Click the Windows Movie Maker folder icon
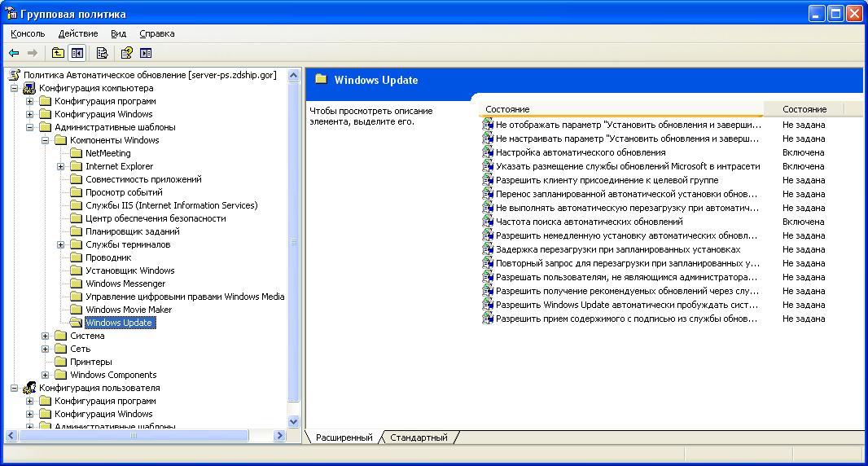The height and width of the screenshot is (466, 868). click(x=76, y=310)
